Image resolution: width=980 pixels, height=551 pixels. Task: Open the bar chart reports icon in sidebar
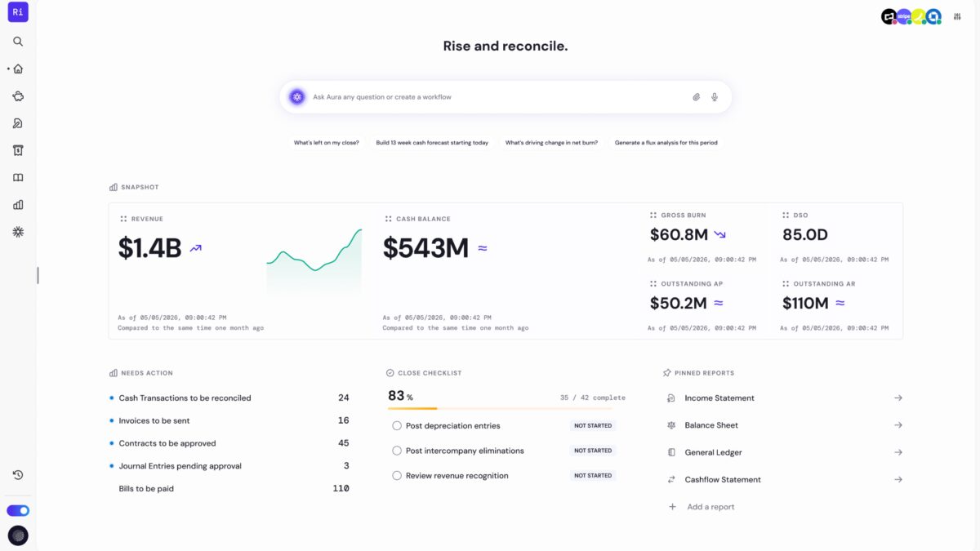pyautogui.click(x=18, y=205)
